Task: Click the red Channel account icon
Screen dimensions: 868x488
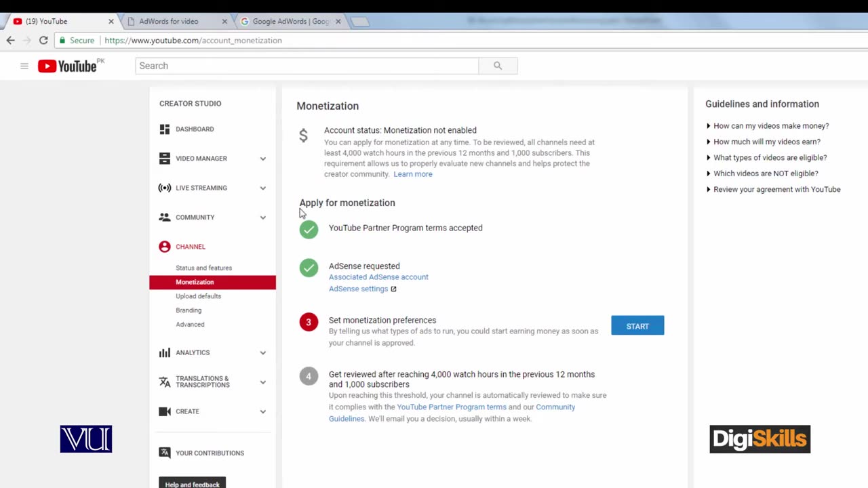Action: click(165, 247)
